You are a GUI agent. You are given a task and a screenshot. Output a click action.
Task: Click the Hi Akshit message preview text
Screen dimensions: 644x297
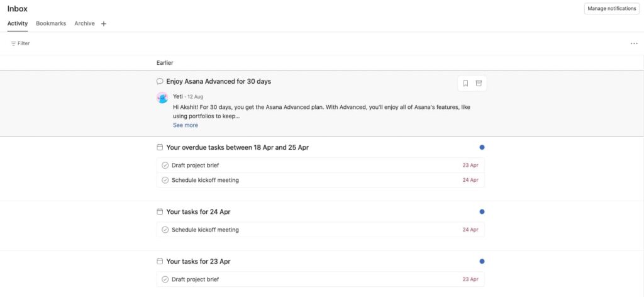click(321, 112)
